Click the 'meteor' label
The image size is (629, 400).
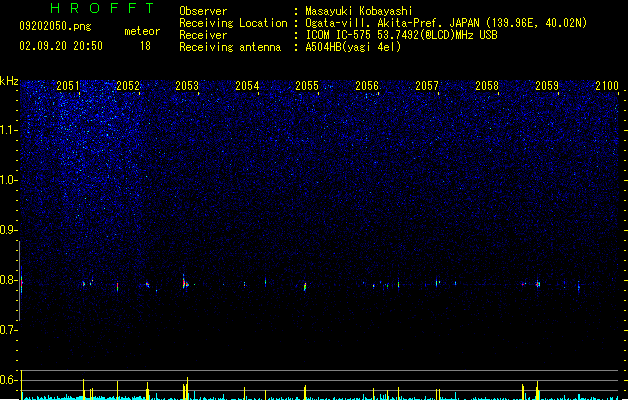(142, 31)
